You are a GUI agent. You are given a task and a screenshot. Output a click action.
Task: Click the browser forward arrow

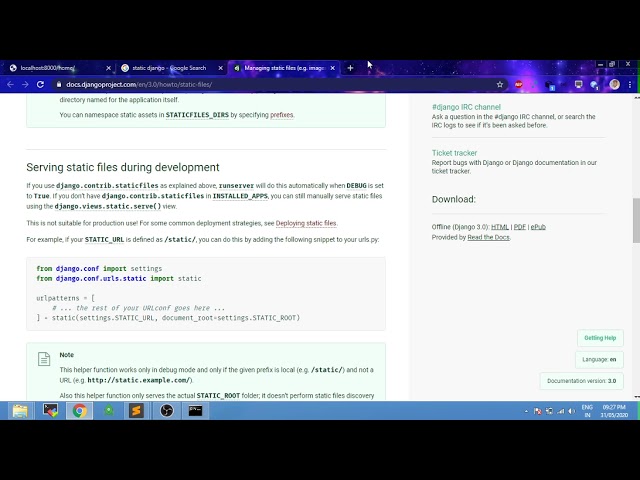[x=25, y=84]
